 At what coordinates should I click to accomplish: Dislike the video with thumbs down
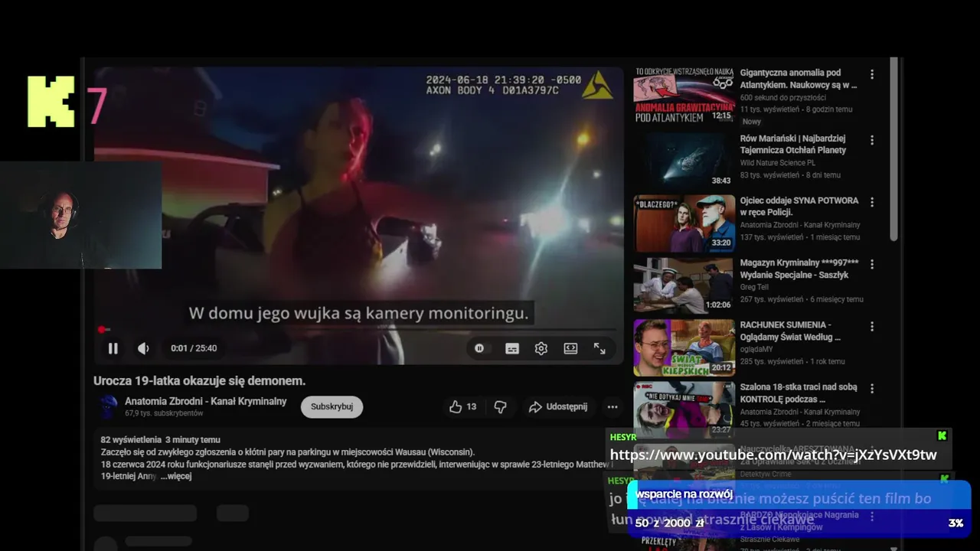[500, 407]
